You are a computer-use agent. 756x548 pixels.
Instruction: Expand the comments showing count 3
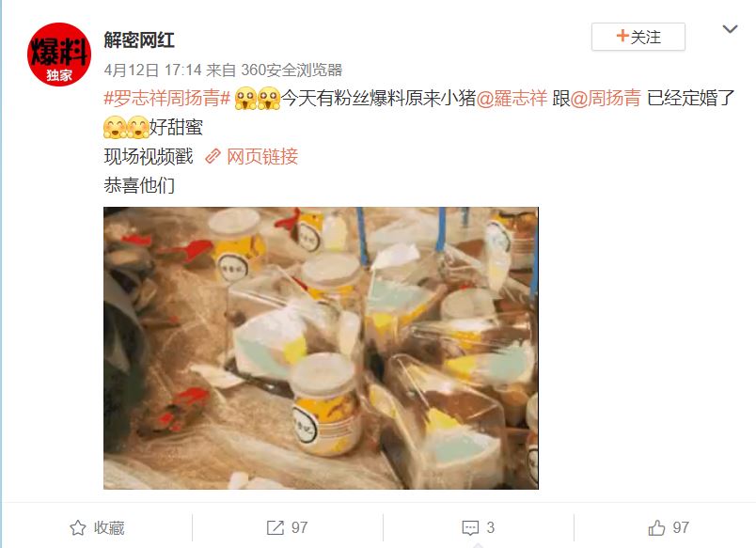tap(490, 527)
